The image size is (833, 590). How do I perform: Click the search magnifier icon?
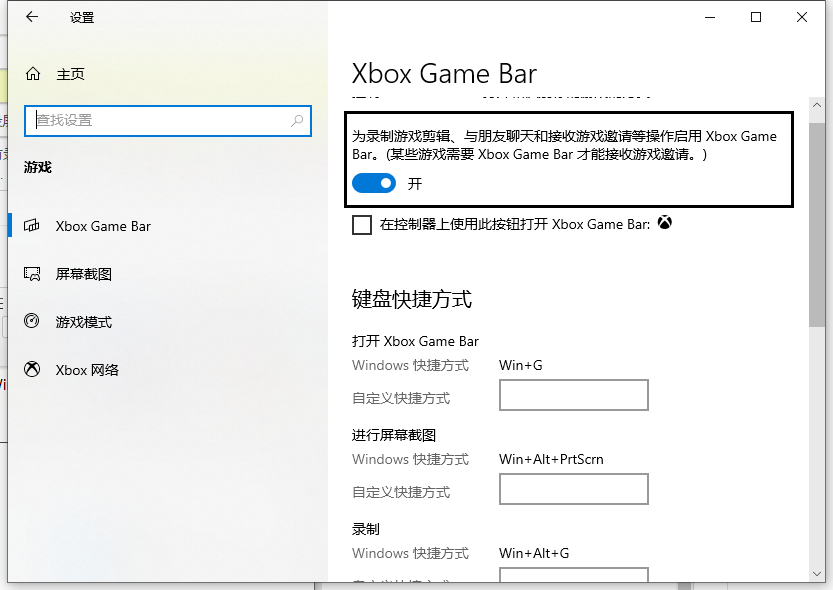[x=297, y=121]
